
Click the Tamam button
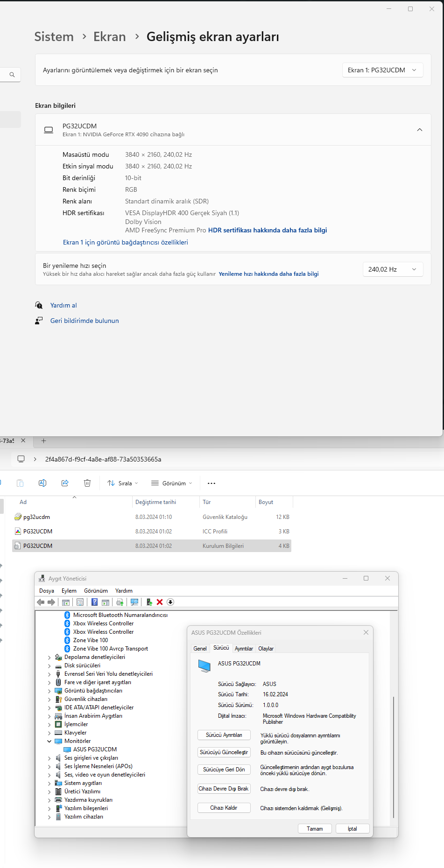pyautogui.click(x=315, y=829)
